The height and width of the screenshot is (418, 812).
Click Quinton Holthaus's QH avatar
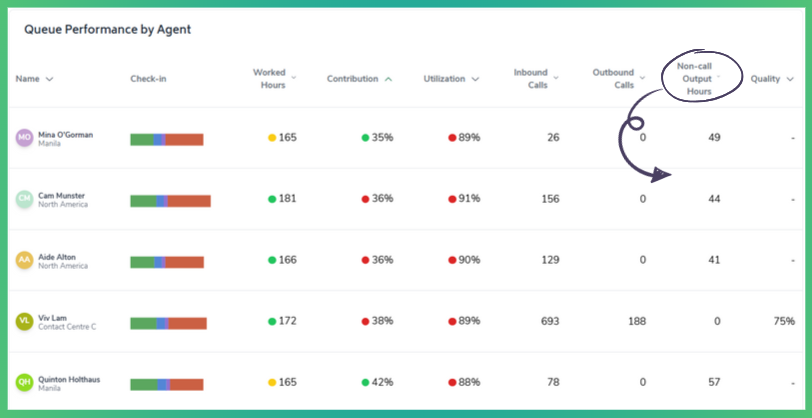point(24,382)
